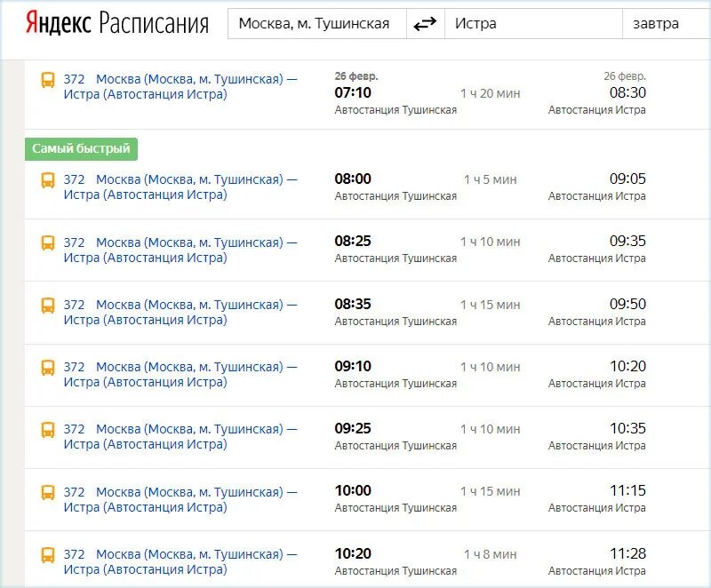This screenshot has height=588, width=711.
Task: Click bus icon of 09:25 departure
Action: pos(48,430)
